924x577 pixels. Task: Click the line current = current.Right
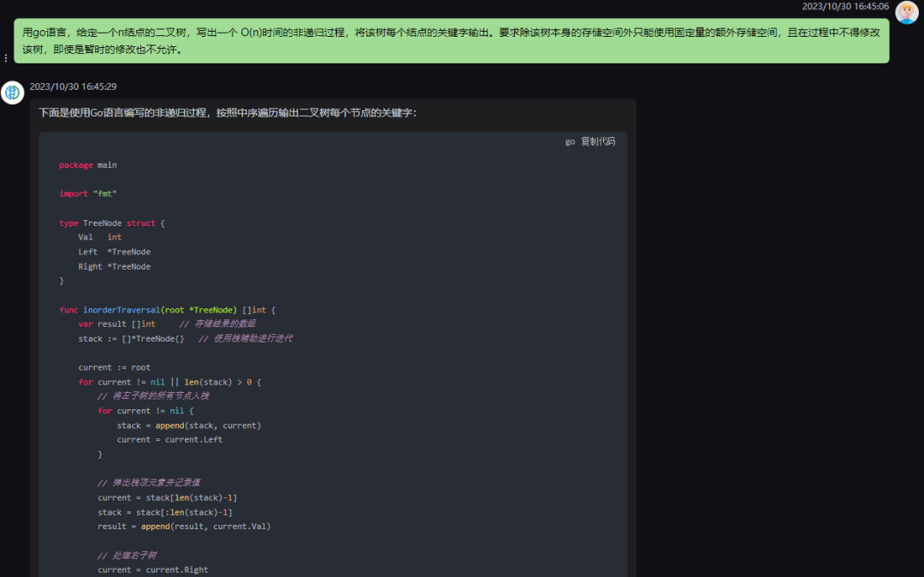(x=152, y=570)
